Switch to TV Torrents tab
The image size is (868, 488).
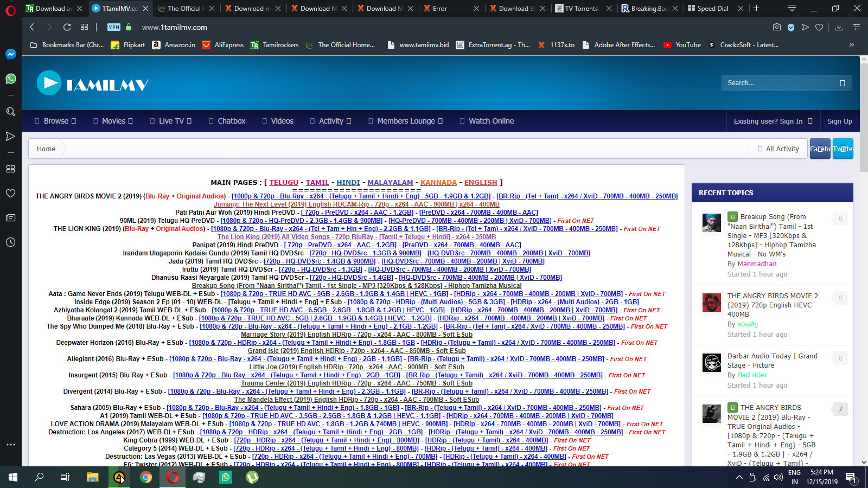coord(583,8)
